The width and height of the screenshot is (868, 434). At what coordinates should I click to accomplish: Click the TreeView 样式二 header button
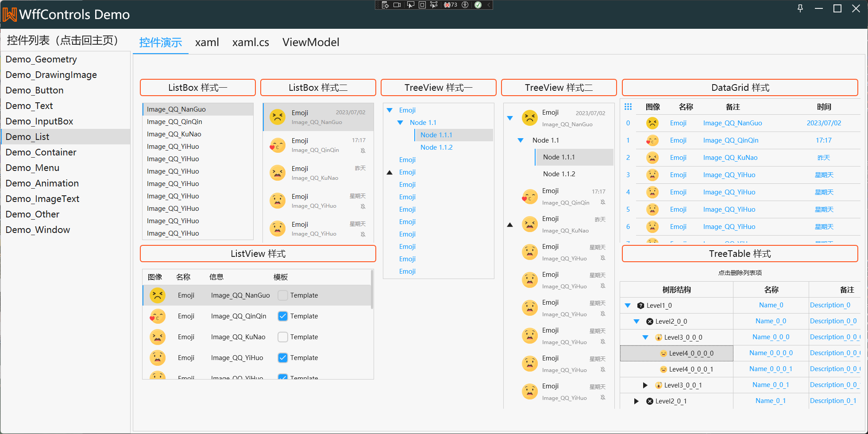(x=559, y=88)
